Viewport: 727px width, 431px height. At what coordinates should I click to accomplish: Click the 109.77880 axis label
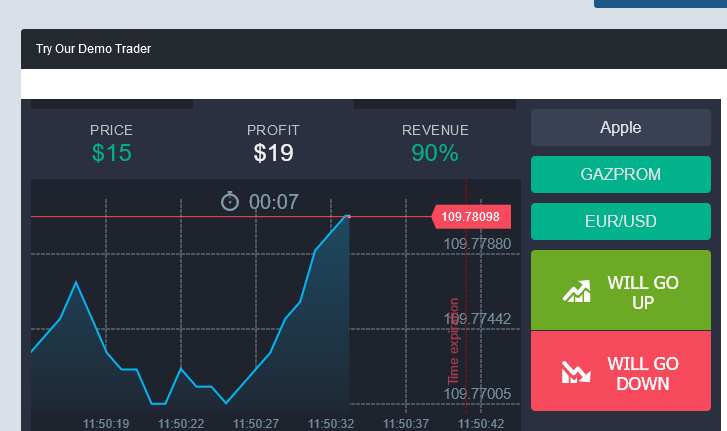click(x=477, y=244)
